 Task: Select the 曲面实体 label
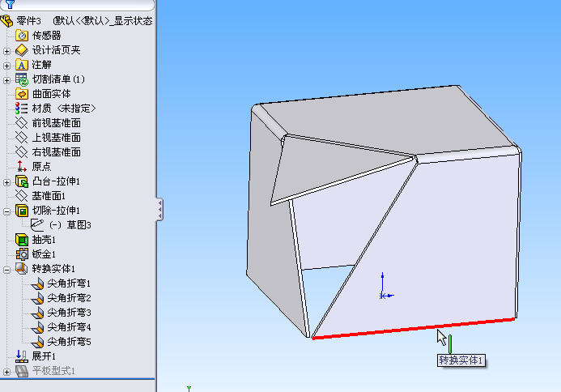pos(52,94)
